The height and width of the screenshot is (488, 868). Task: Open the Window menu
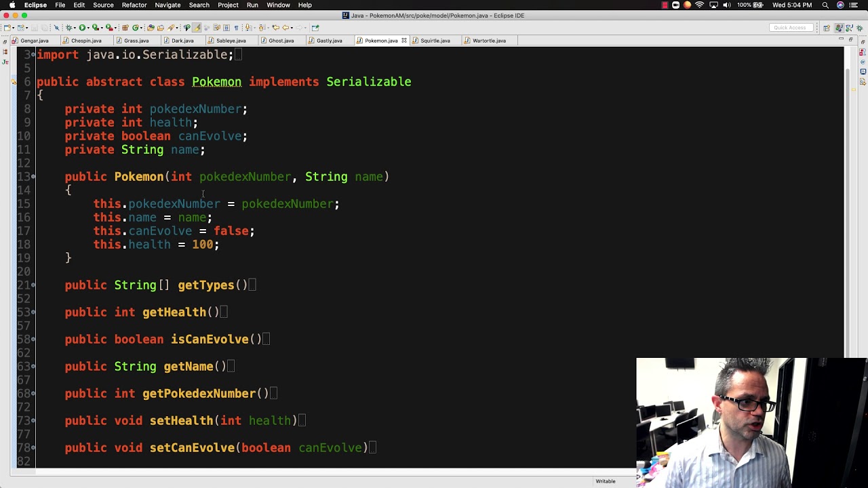(278, 5)
